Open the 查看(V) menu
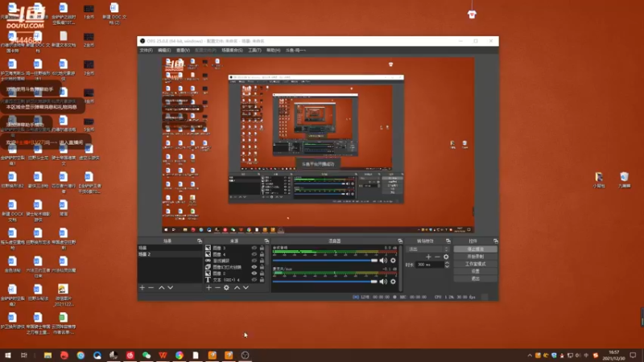The width and height of the screenshot is (644, 362). (x=184, y=50)
